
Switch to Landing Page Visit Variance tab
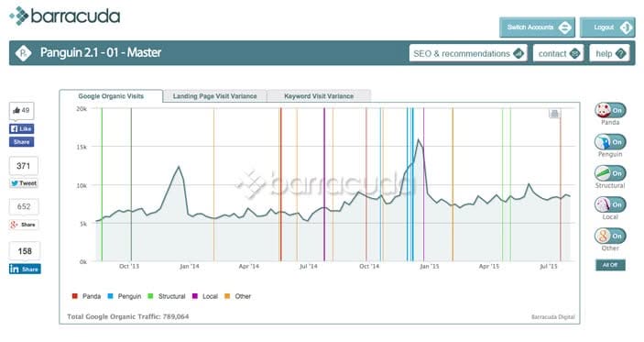coord(214,96)
